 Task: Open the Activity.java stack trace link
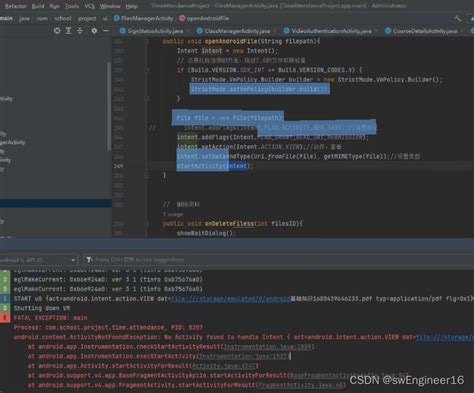(224, 366)
